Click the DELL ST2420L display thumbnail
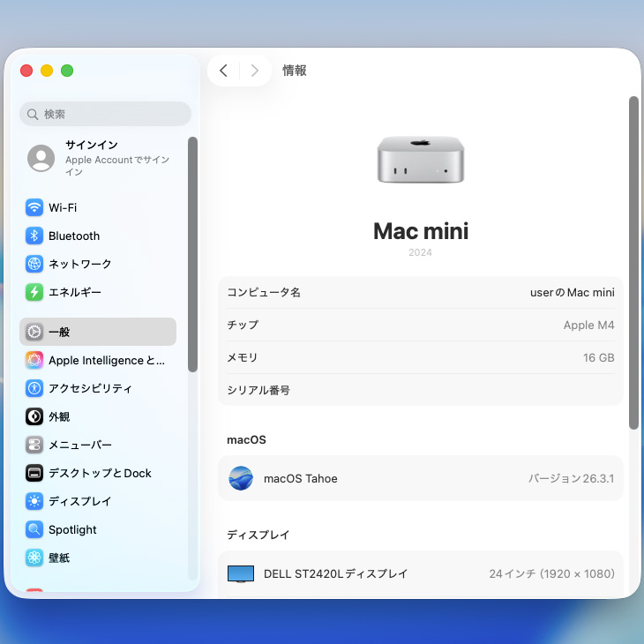The height and width of the screenshot is (644, 644). 241,573
